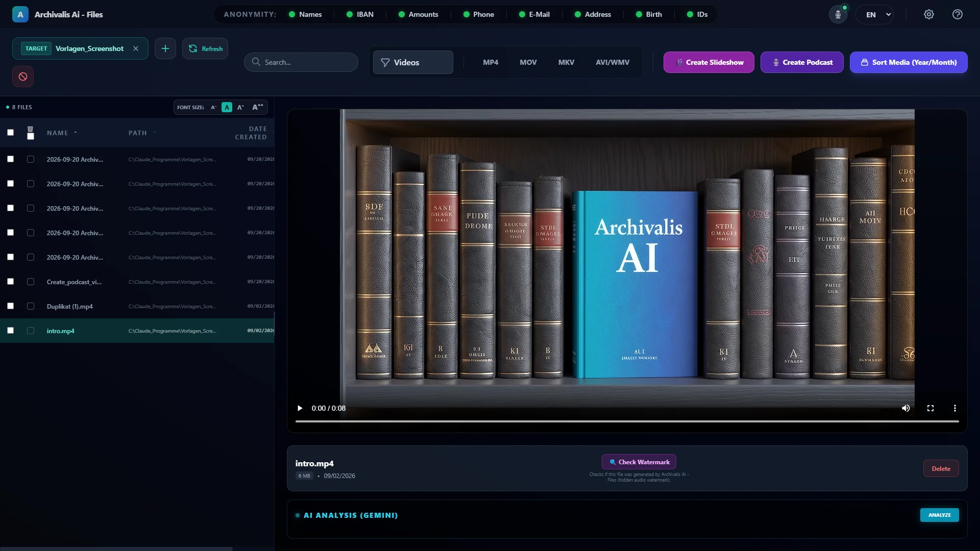Toggle the Address anonymity option
980x551 pixels.
pos(593,14)
